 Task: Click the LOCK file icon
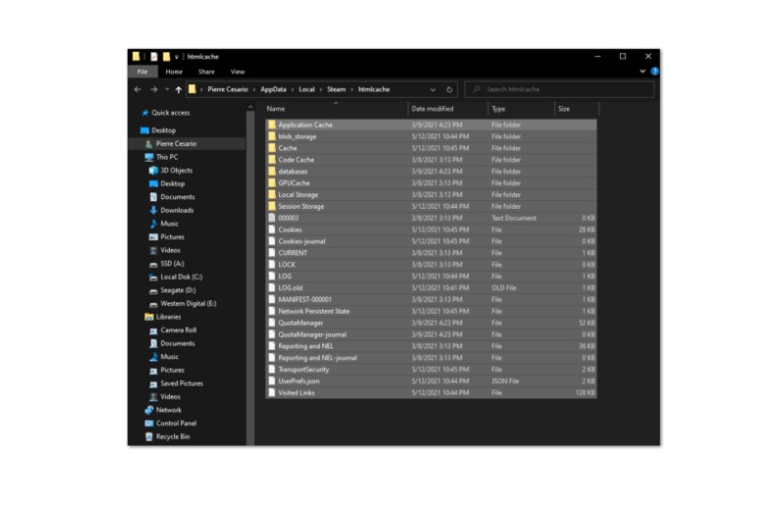pos(272,264)
